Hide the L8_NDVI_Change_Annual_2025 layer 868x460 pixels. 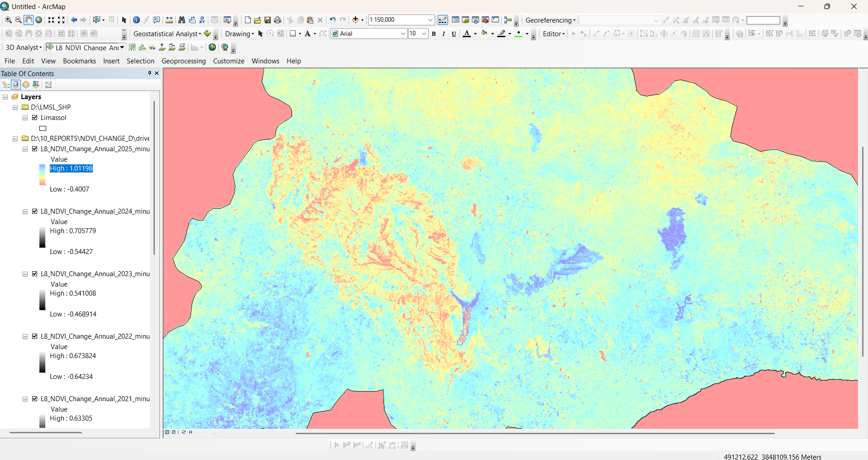[x=35, y=149]
